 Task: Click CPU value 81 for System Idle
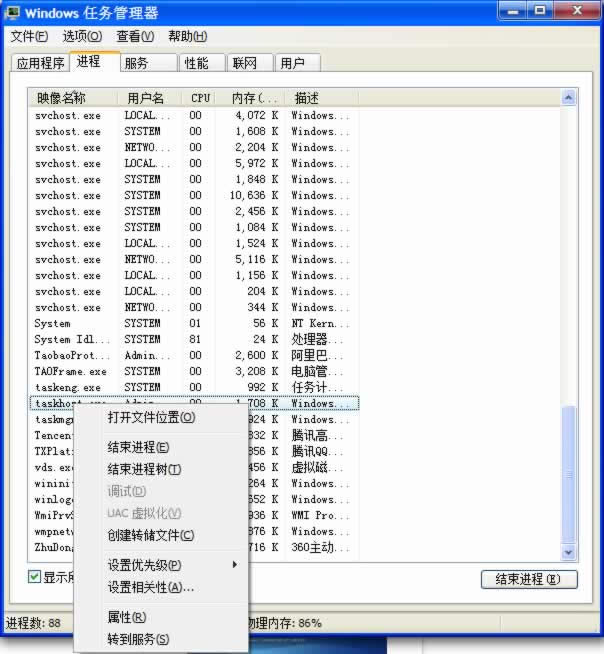[x=195, y=340]
